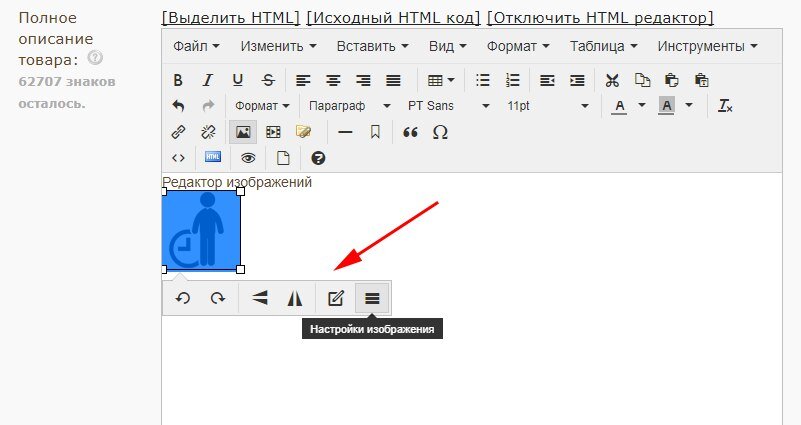Toggle bold formatting
The height and width of the screenshot is (425, 801).
[x=178, y=80]
